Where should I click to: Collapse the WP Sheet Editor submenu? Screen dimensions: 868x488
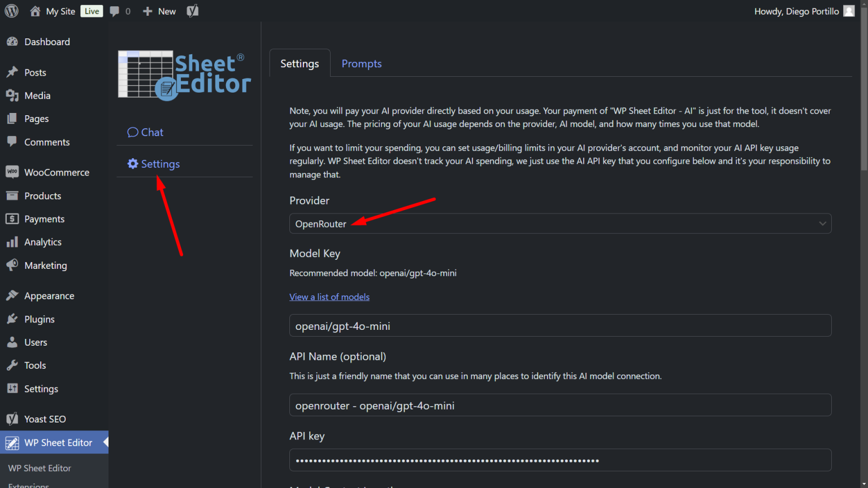[105, 442]
